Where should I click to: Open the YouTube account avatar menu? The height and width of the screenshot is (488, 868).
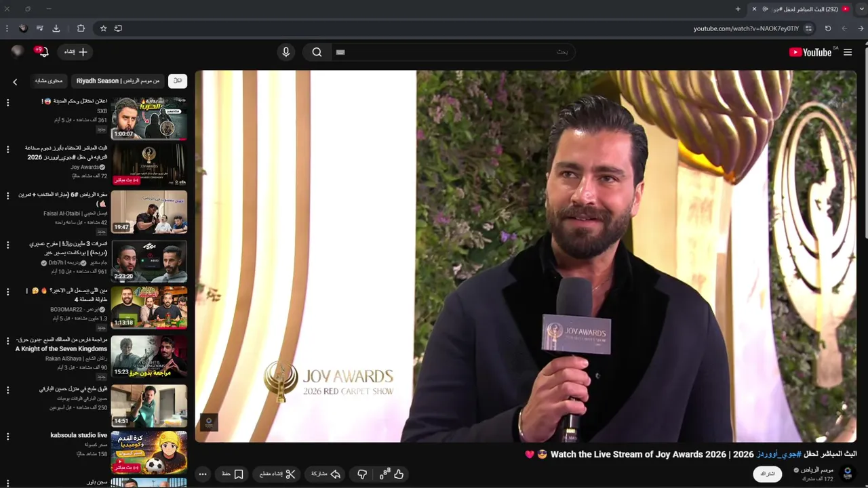point(17,51)
